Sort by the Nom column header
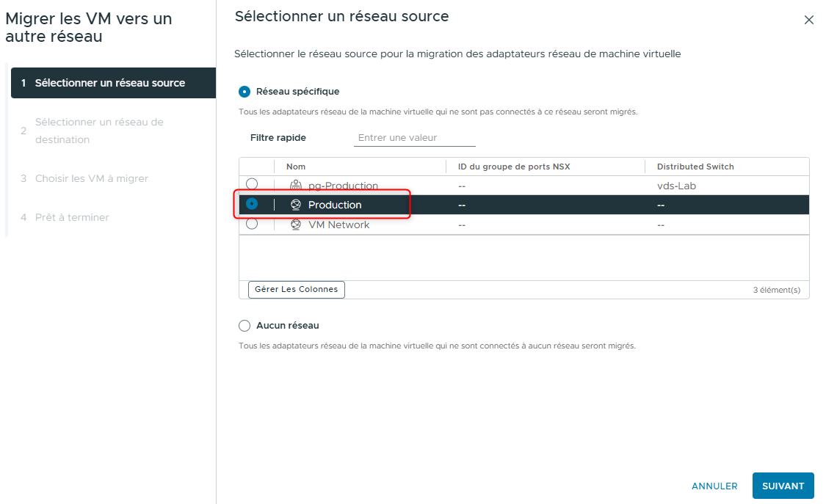This screenshot has width=826, height=504. tap(296, 167)
